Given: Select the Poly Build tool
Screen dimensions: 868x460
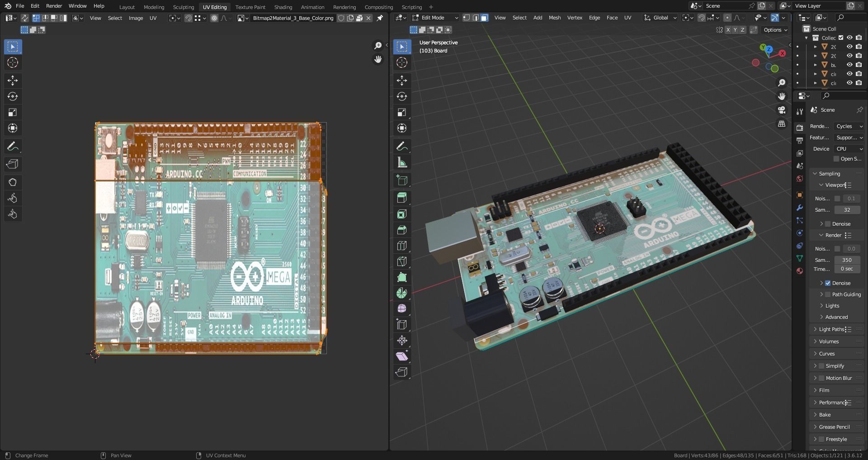Looking at the screenshot, I should click(x=402, y=277).
